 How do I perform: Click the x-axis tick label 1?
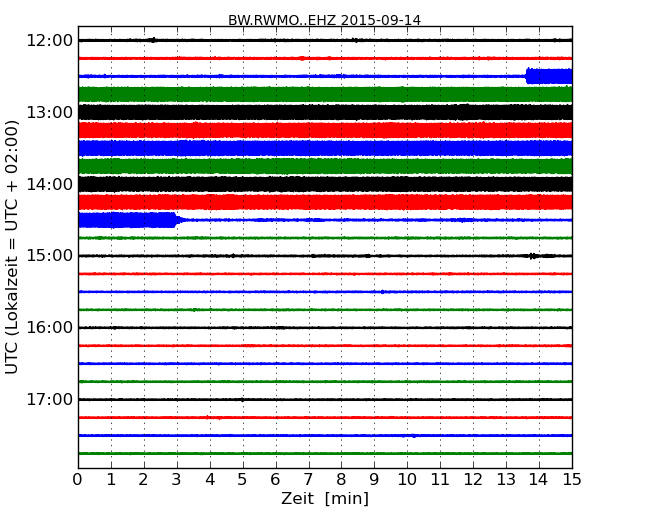pos(111,480)
